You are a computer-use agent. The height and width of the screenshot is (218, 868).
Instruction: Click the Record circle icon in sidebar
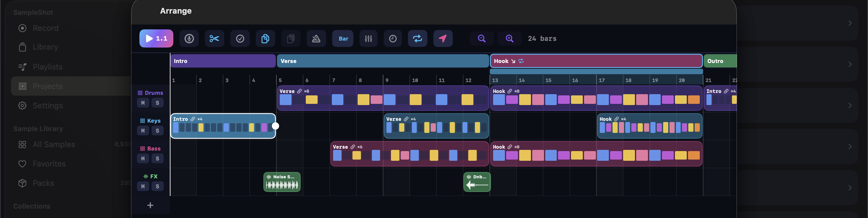tap(22, 28)
